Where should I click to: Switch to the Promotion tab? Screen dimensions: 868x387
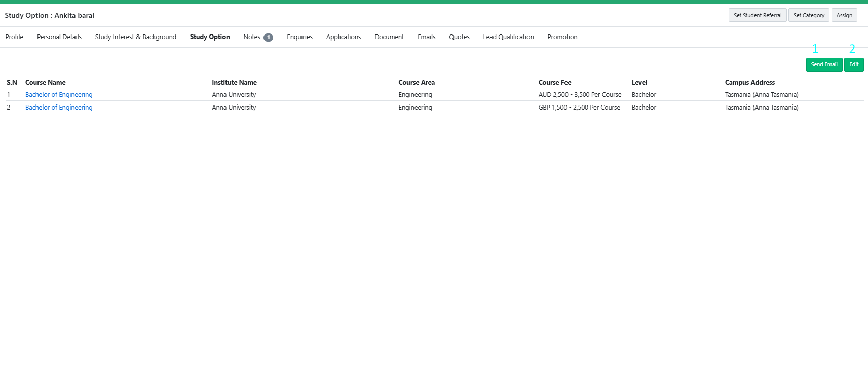point(562,37)
